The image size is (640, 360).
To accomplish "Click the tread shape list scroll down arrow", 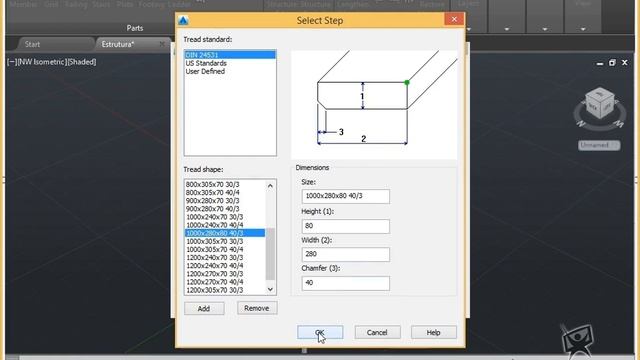I will coord(270,289).
